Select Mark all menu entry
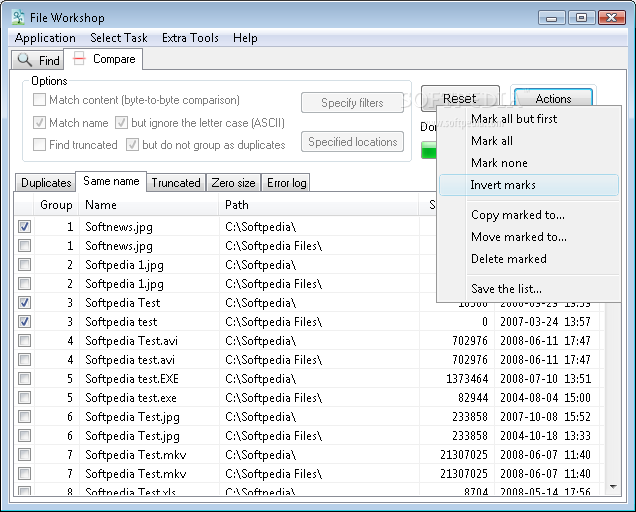 click(x=529, y=141)
